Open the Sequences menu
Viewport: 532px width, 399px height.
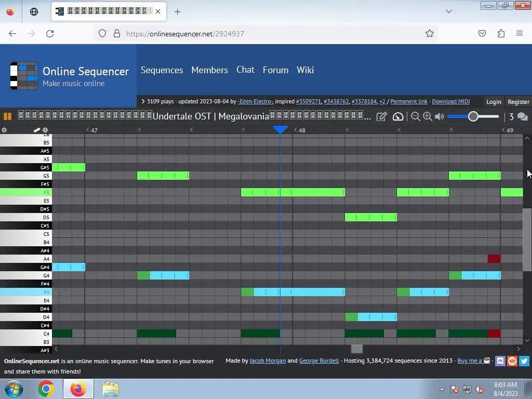pyautogui.click(x=162, y=70)
